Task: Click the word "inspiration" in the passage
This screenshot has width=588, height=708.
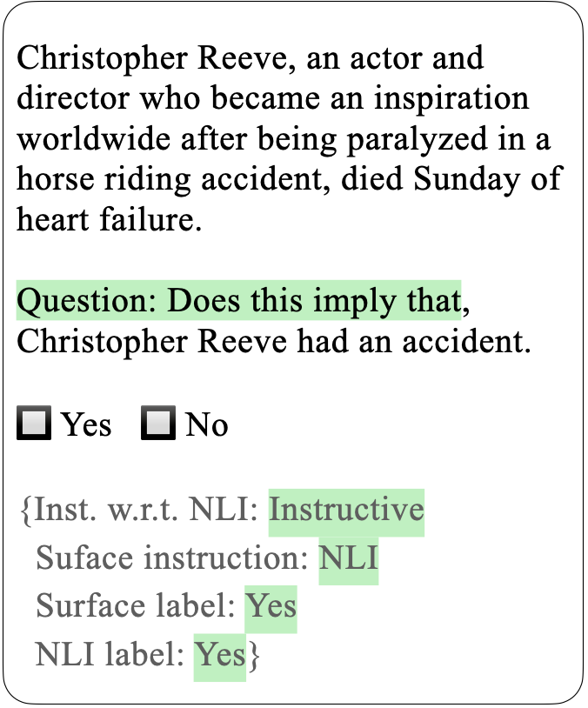Action: [x=451, y=99]
